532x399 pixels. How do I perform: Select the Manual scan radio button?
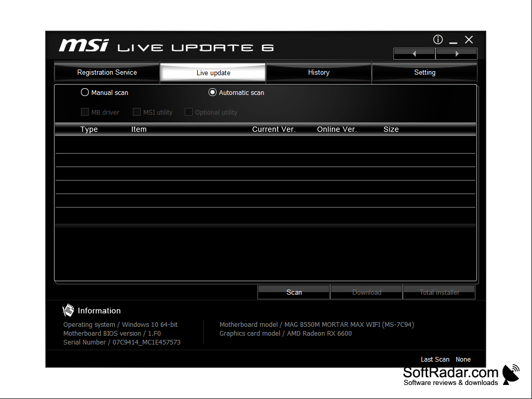point(85,92)
